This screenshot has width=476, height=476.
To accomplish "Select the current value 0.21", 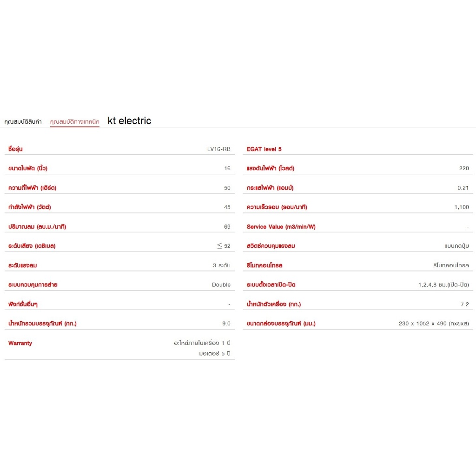I will 463,188.
